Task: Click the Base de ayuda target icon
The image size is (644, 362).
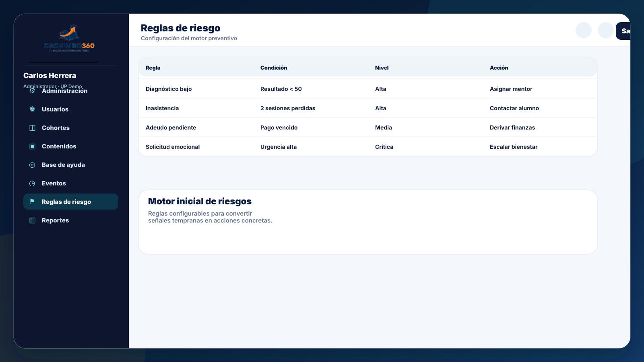Action: click(x=32, y=165)
